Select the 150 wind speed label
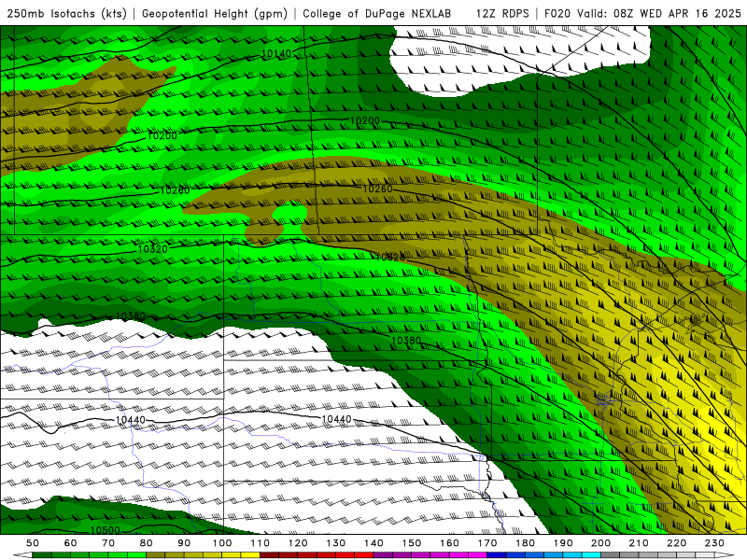Viewport: 747px width, 560px height. [x=412, y=543]
